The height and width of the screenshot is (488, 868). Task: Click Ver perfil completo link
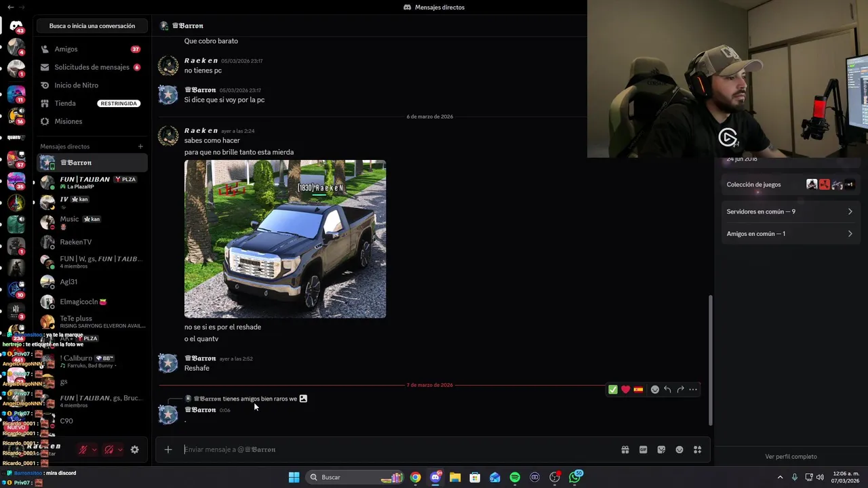click(x=791, y=457)
